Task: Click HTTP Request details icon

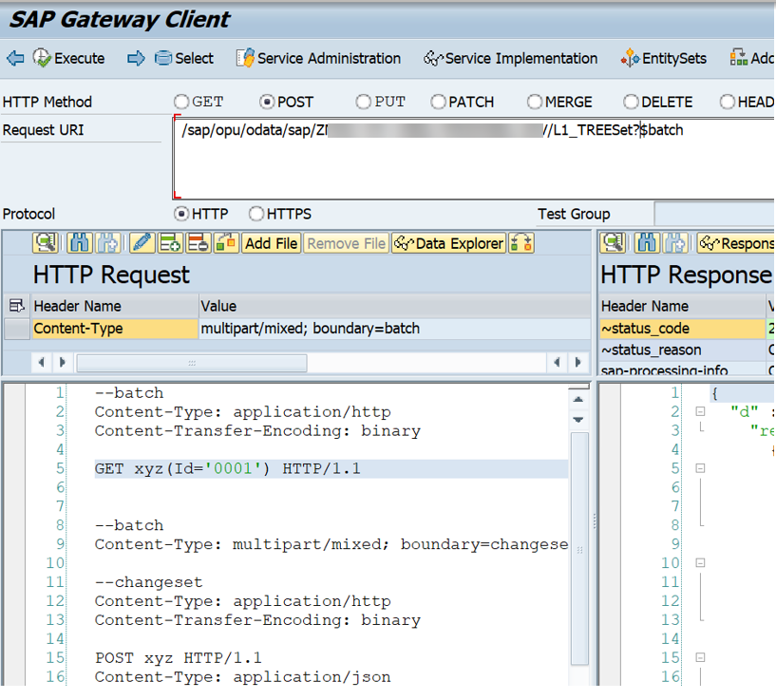Action: [x=46, y=243]
